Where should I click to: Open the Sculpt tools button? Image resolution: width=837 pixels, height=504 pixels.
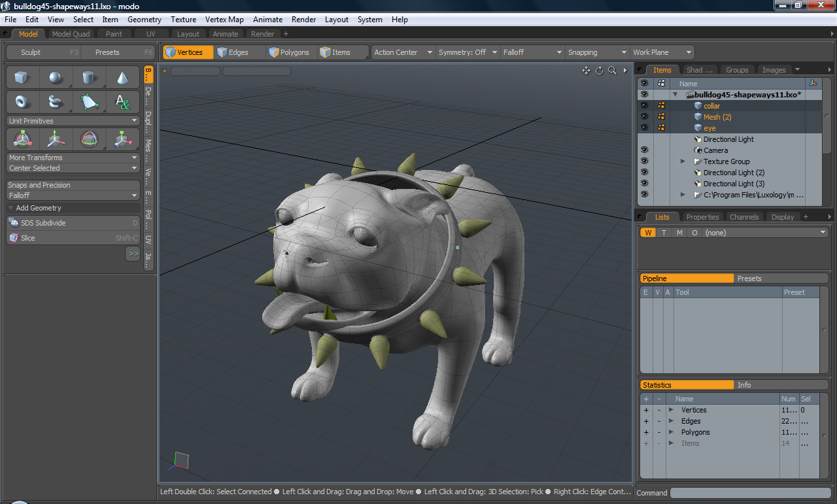[x=43, y=52]
